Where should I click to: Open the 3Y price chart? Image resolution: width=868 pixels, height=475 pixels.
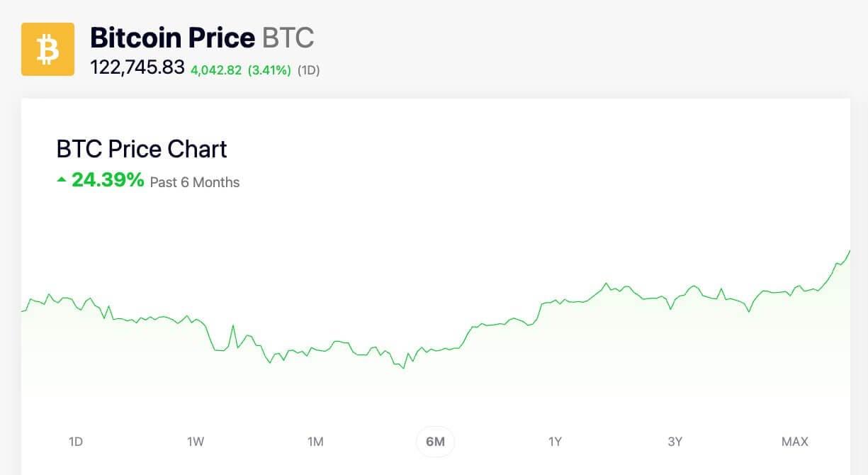(x=675, y=441)
